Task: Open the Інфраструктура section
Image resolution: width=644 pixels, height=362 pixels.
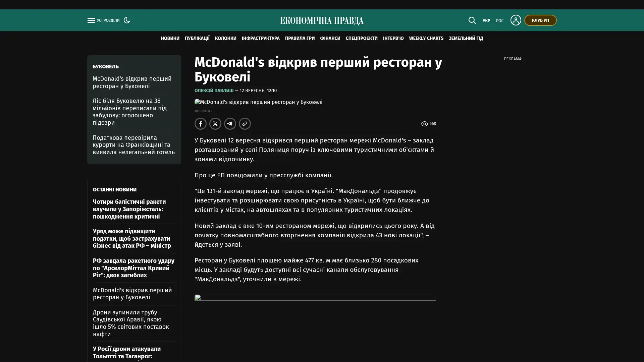Action: 261,38
